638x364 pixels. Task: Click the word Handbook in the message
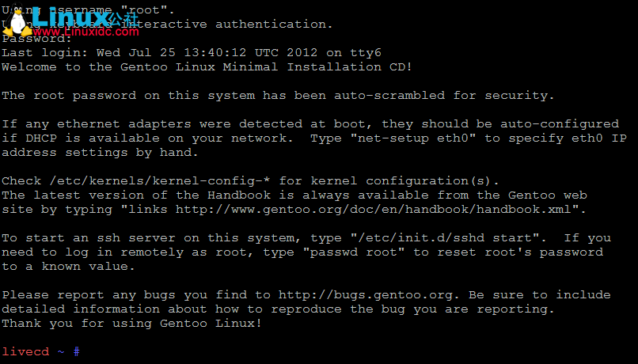[239, 195]
